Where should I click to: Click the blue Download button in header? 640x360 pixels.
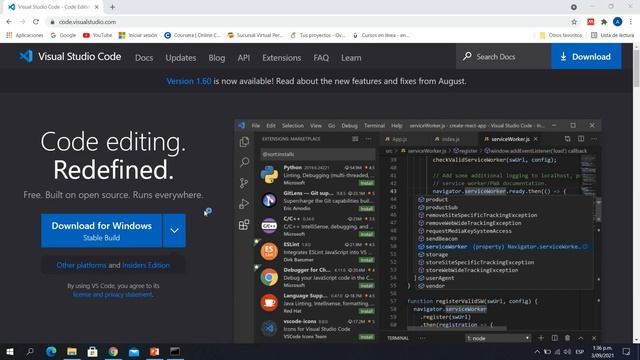[586, 56]
